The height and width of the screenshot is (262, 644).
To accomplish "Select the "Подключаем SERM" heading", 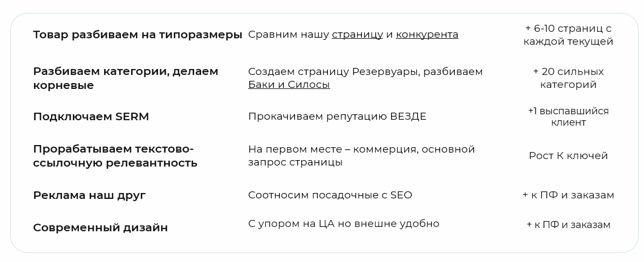I will (x=91, y=116).
